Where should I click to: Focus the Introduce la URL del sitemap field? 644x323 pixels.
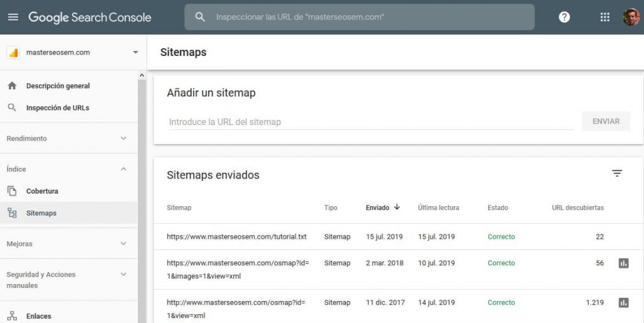[370, 122]
